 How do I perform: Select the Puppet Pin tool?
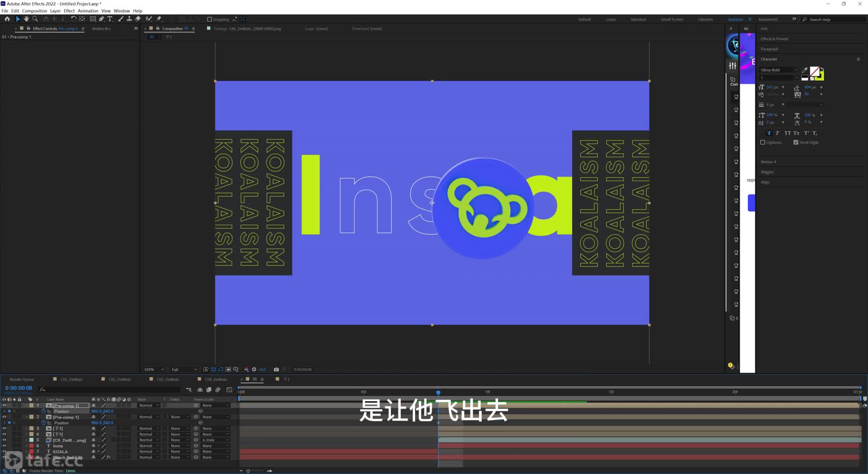(x=159, y=19)
